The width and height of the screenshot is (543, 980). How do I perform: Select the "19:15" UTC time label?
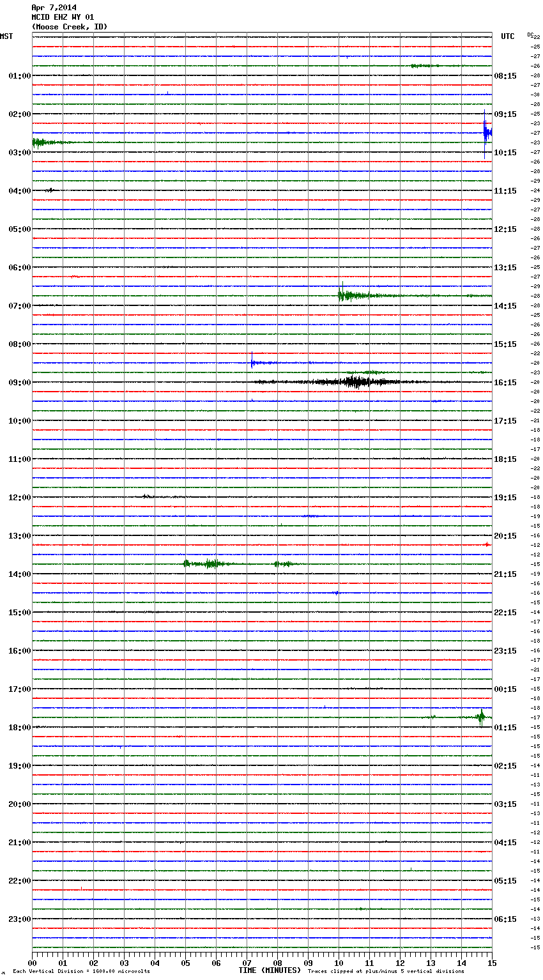[x=505, y=498]
